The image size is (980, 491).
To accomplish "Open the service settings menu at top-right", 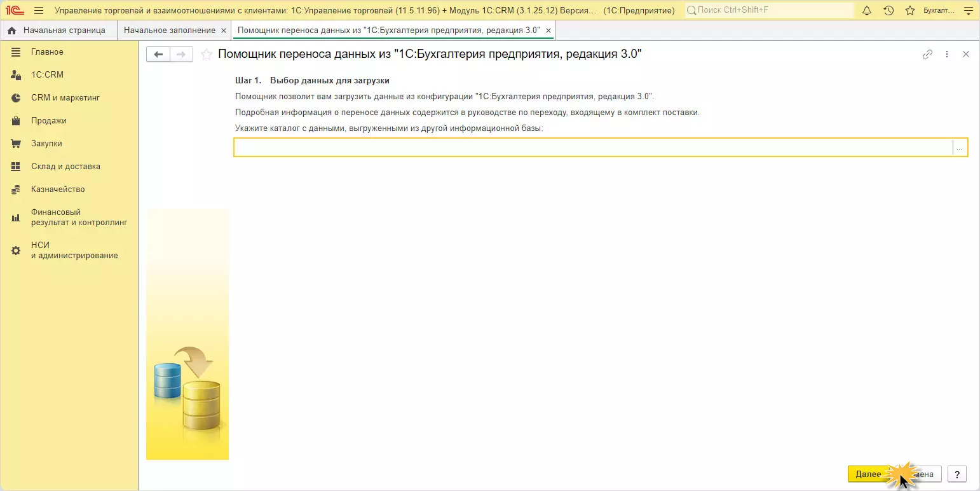I will (x=969, y=11).
